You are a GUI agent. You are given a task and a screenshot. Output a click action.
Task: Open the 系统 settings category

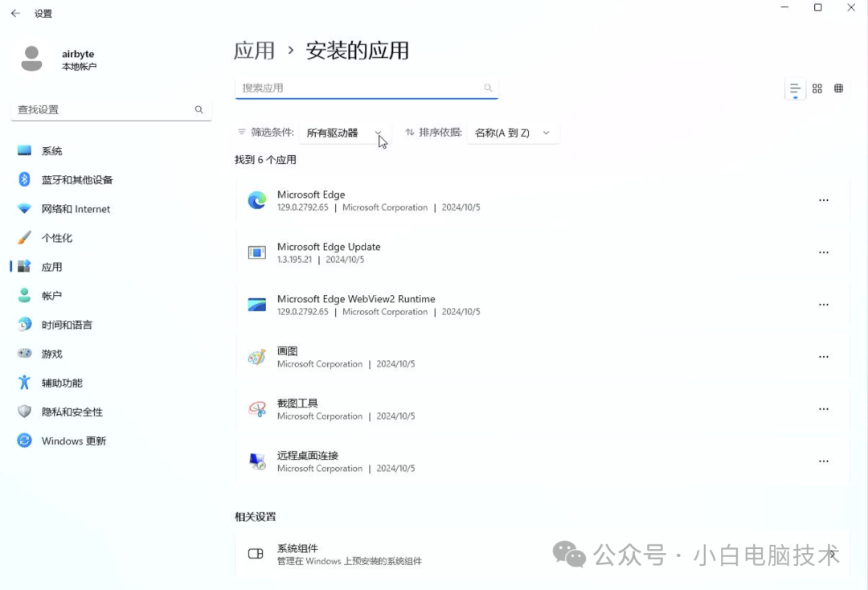coord(111,150)
